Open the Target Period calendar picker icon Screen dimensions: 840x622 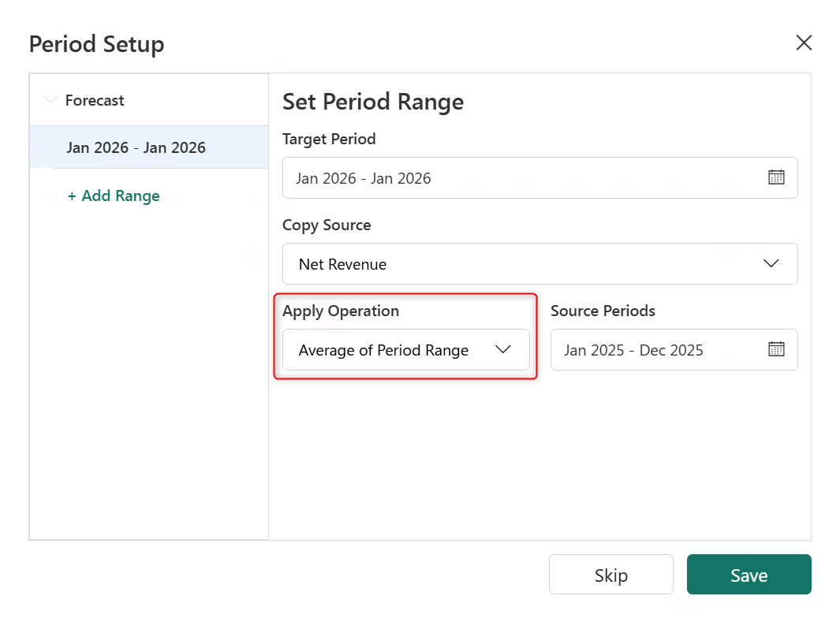coord(776,177)
